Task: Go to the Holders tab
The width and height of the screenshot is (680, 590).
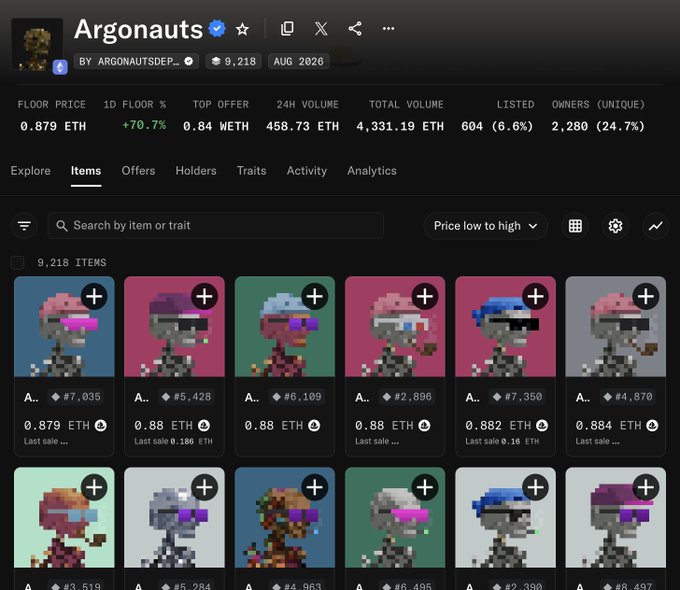Action: (196, 170)
